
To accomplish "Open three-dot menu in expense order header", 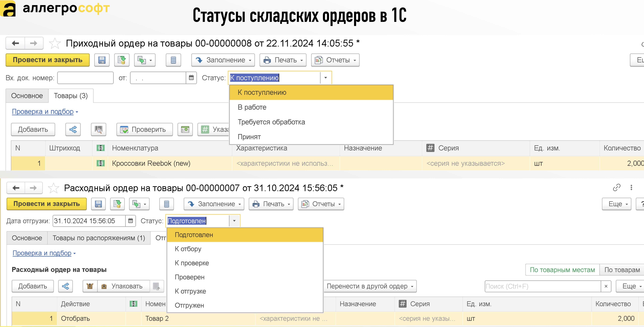I will [631, 187].
